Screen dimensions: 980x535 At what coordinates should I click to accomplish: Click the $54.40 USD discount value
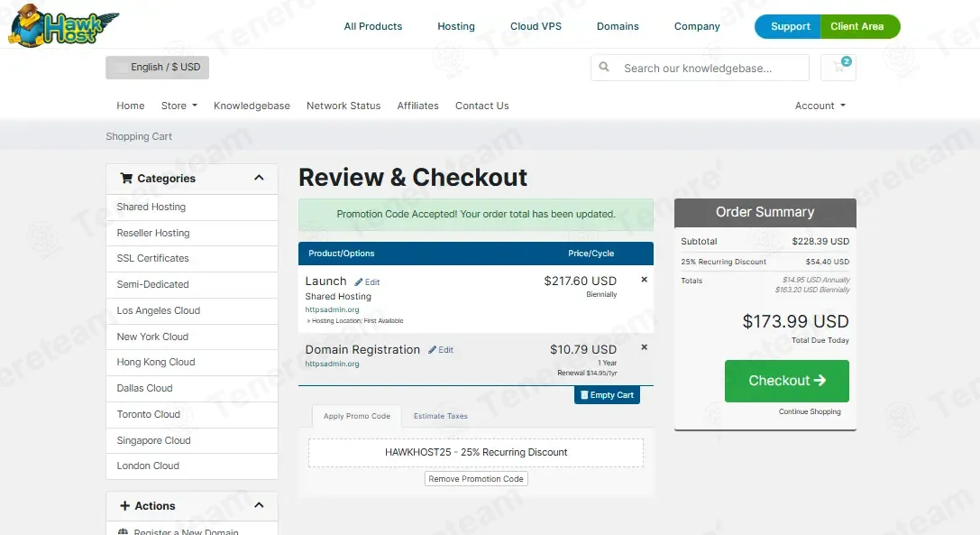828,262
